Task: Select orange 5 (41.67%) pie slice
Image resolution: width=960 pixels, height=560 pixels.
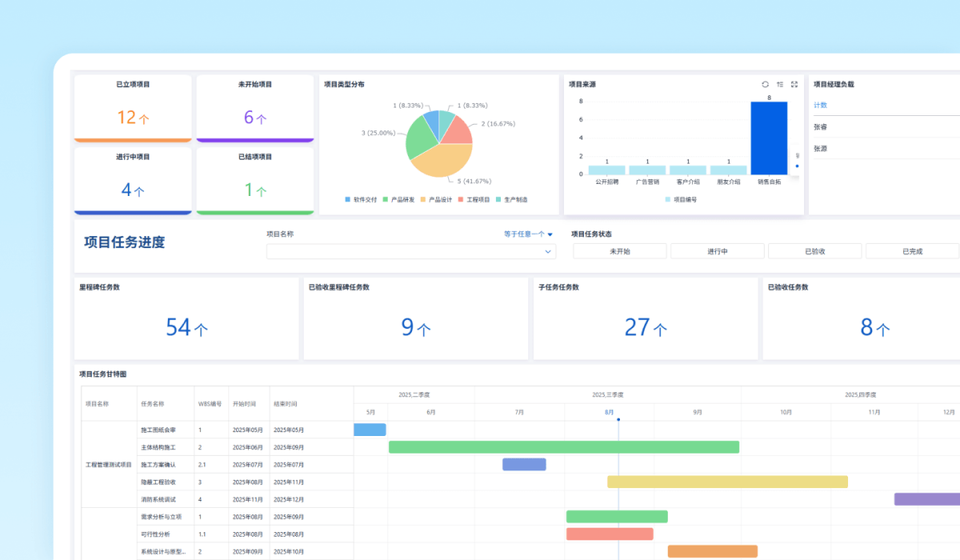Action: tap(444, 162)
